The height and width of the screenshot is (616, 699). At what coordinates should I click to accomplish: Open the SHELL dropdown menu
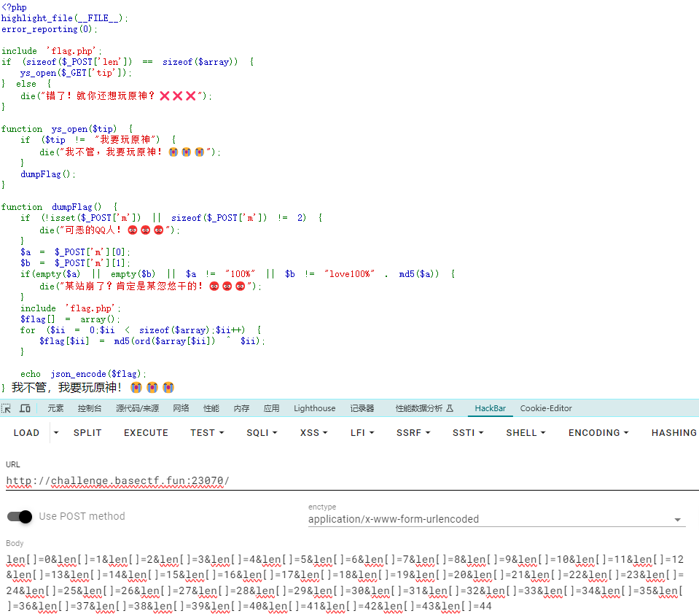[x=526, y=432]
